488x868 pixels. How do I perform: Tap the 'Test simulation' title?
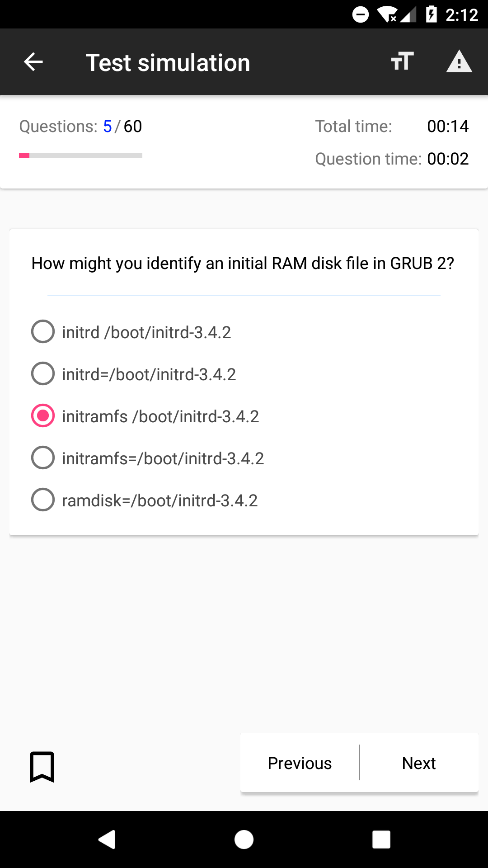pyautogui.click(x=168, y=62)
